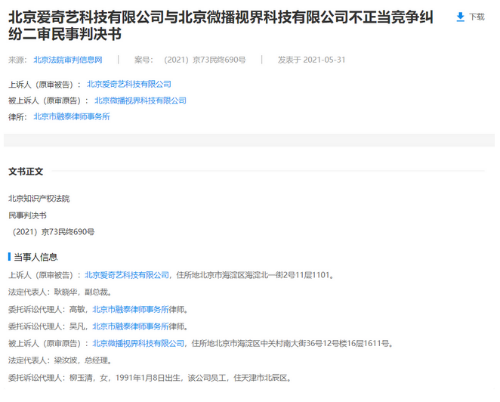This screenshot has width=500, height=402.
Task: Select header case number (2021)京73民终690号
Action: (x=205, y=60)
